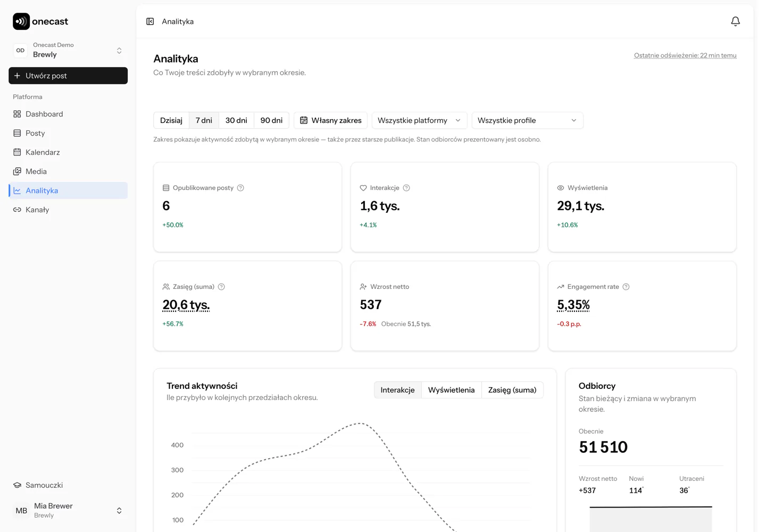Screen dimensions: 766x532
Task: Open Samouczki tutorials
Action: pos(68,485)
